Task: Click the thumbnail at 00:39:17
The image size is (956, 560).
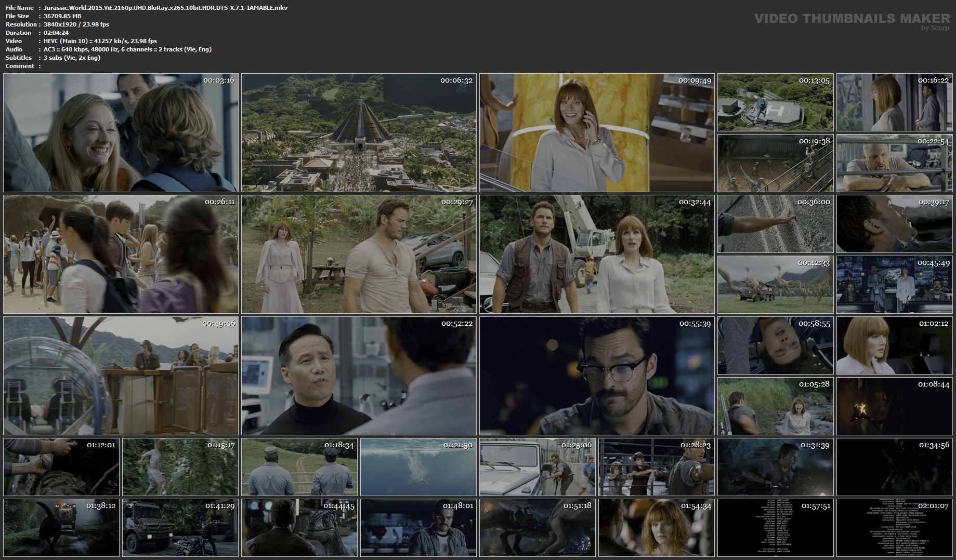Action: (895, 224)
